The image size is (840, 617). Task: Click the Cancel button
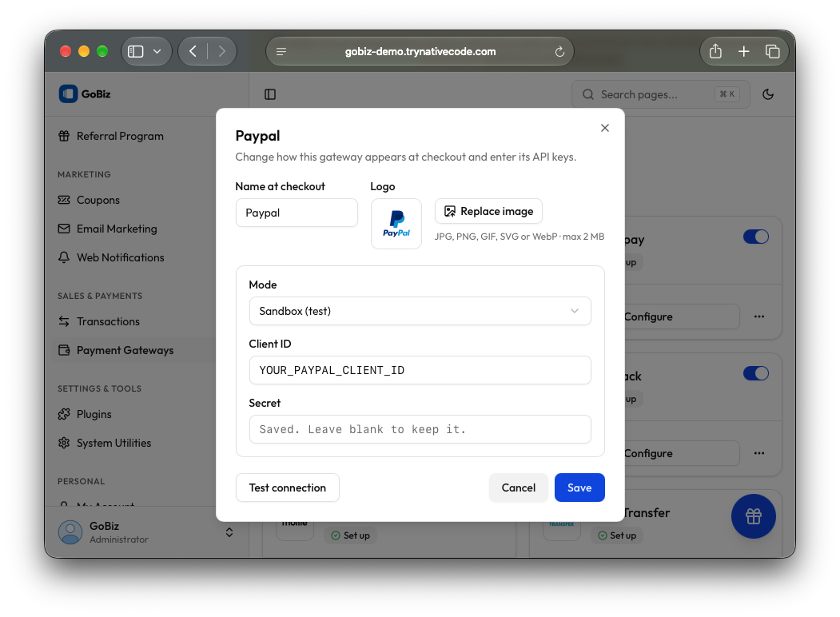(518, 488)
